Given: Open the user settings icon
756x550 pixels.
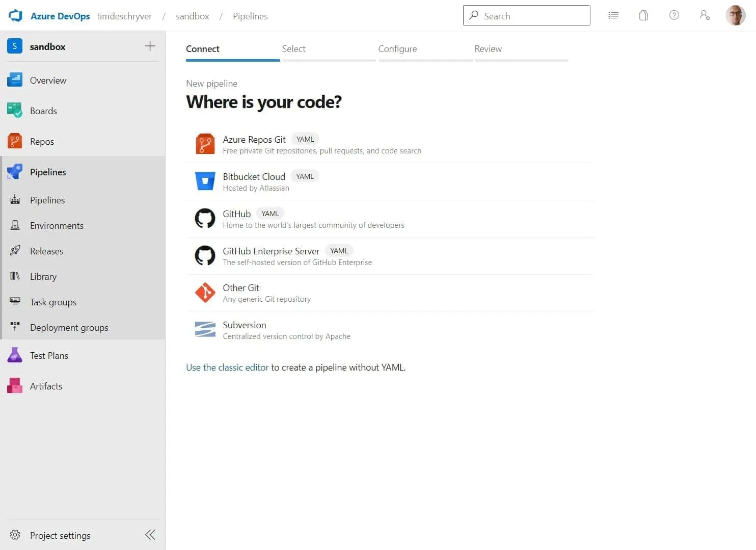Looking at the screenshot, I should [705, 15].
